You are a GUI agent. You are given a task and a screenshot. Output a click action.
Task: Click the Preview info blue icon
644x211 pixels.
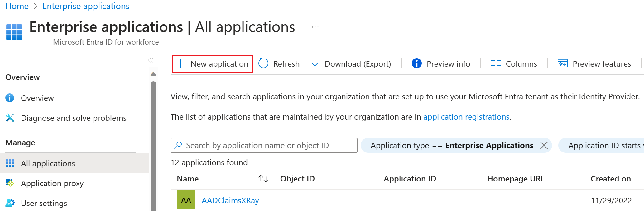pos(417,63)
